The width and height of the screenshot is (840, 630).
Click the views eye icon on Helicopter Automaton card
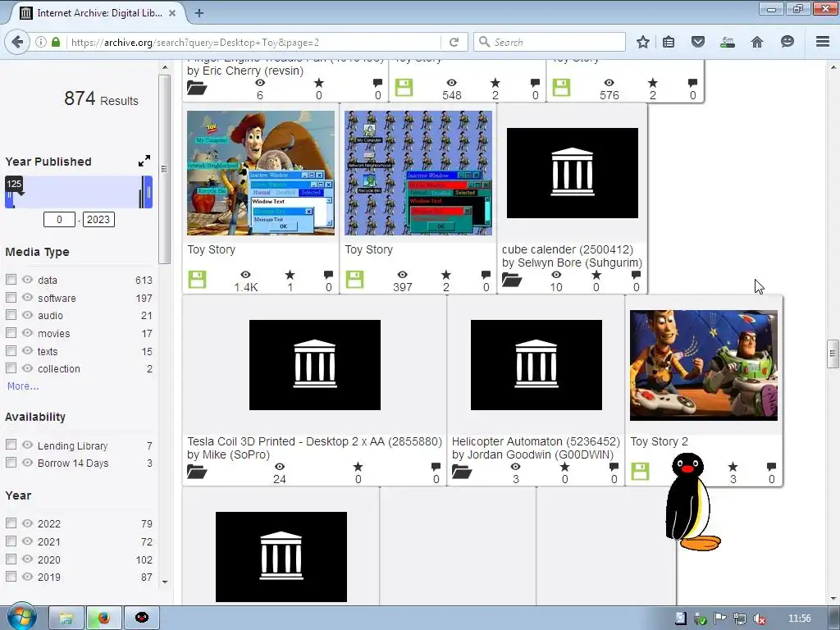click(515, 467)
